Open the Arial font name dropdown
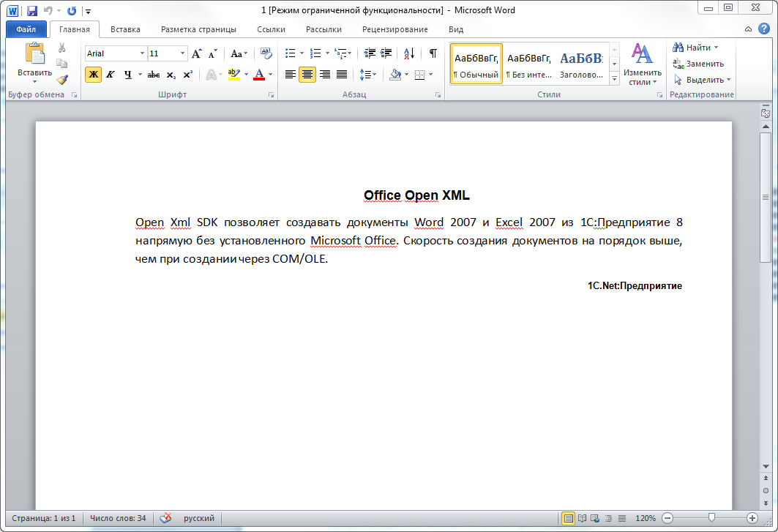The image size is (778, 532). click(142, 53)
